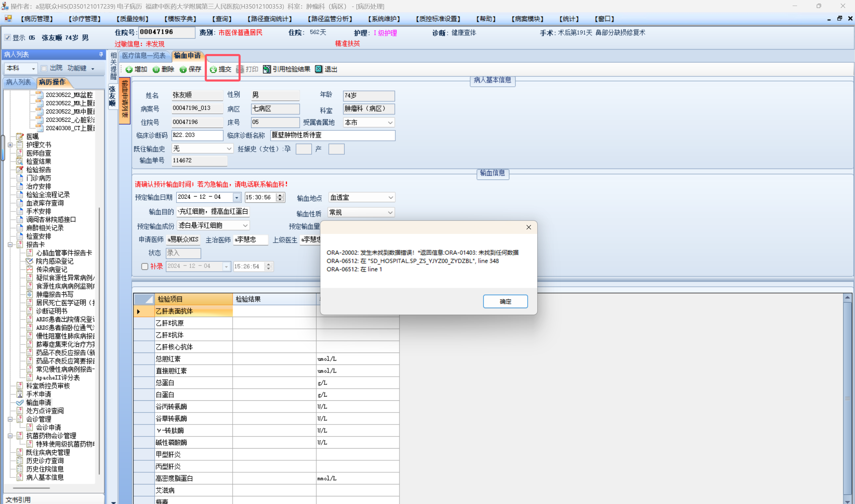Enable the 补录 checkbox
This screenshot has height=504, width=855.
(145, 266)
